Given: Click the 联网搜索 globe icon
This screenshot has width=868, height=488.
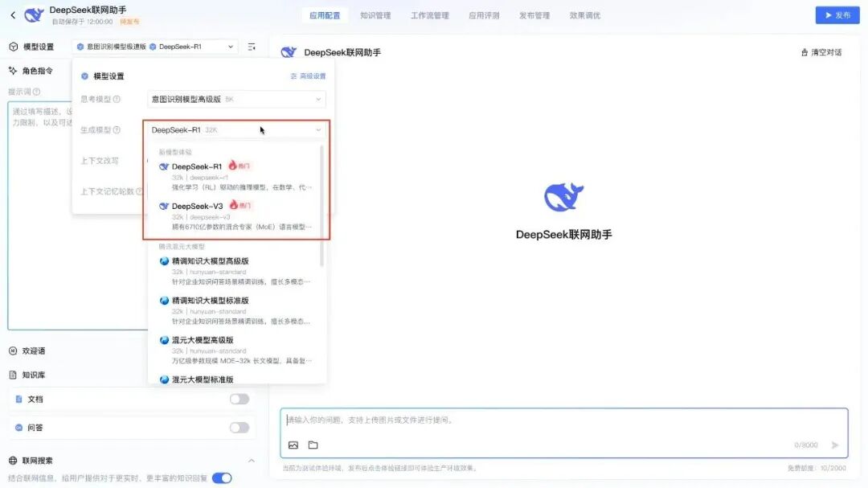Looking at the screenshot, I should [x=14, y=461].
